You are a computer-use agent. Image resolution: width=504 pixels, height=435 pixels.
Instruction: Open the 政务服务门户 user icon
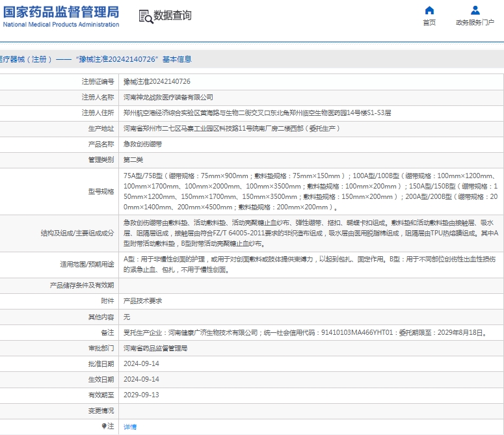[475, 10]
